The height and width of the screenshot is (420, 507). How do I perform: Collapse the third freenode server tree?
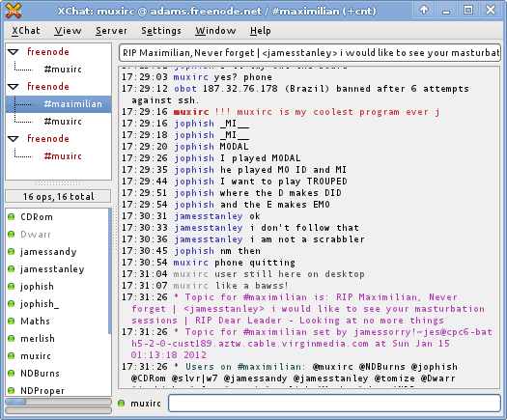(x=14, y=139)
